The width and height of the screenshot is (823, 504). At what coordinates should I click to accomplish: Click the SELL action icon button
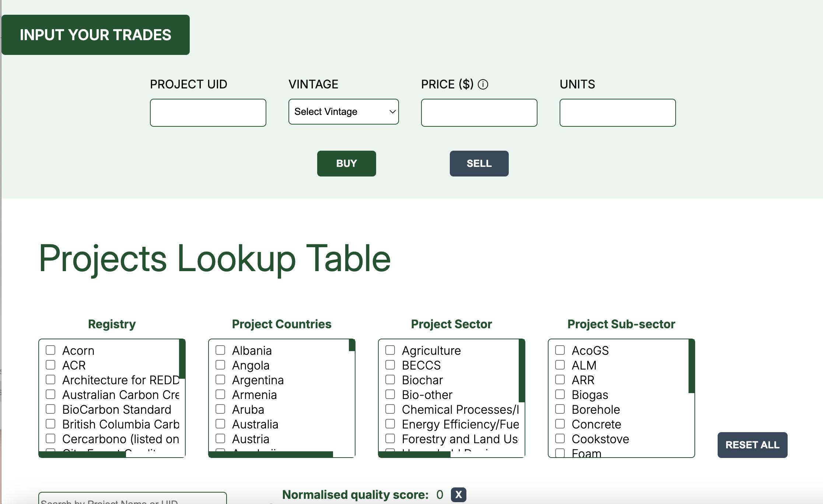click(479, 164)
